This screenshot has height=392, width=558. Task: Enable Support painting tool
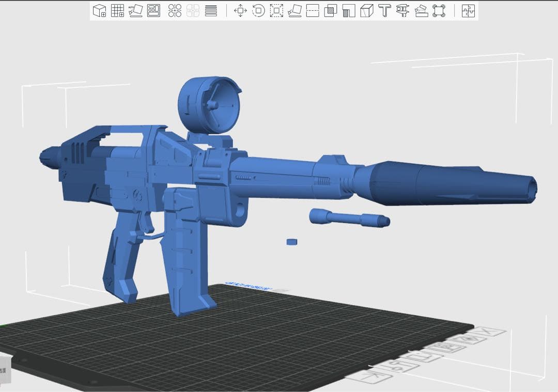[349, 11]
